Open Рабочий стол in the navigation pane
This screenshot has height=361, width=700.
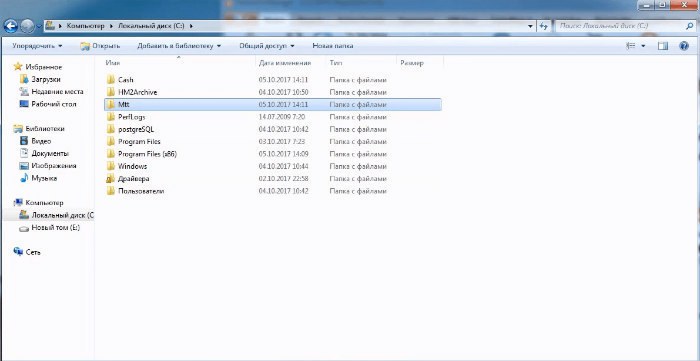tap(48, 104)
